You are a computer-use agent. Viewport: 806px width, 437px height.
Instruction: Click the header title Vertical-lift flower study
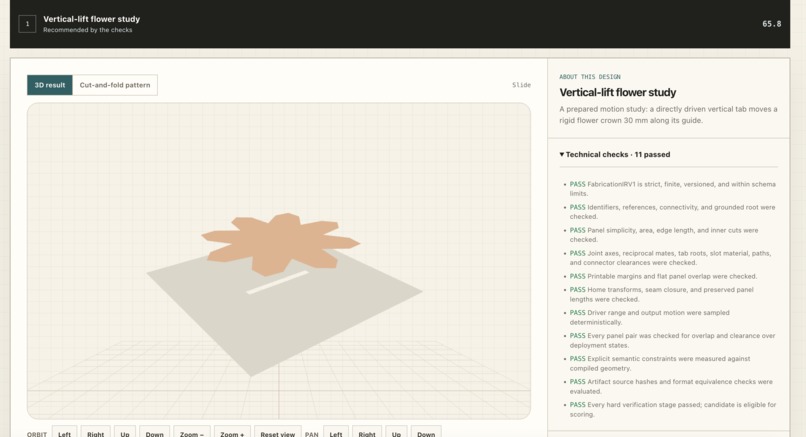coord(91,19)
